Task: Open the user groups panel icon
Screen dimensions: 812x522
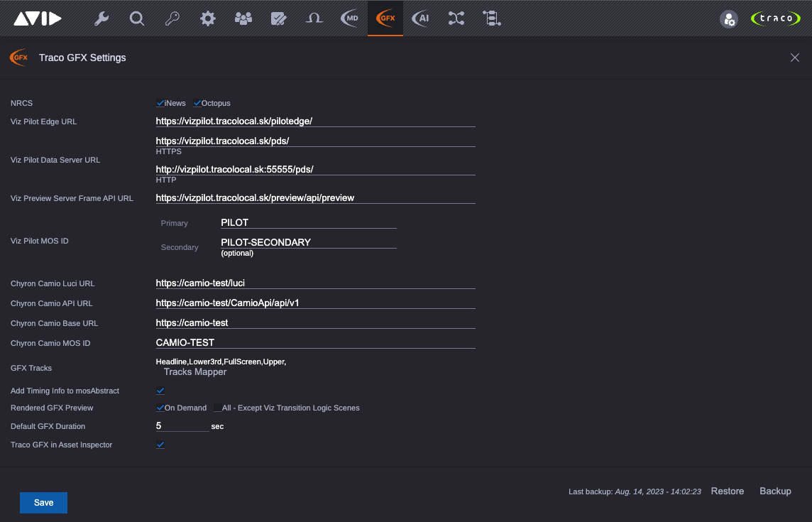Action: point(243,18)
